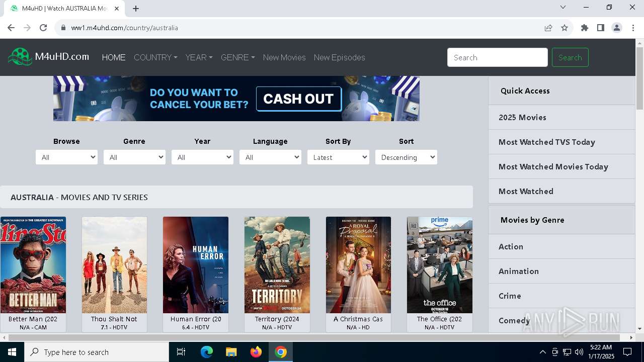Viewport: 644px width, 362px height.
Task: Bookmark this page with star icon
Action: point(565,28)
